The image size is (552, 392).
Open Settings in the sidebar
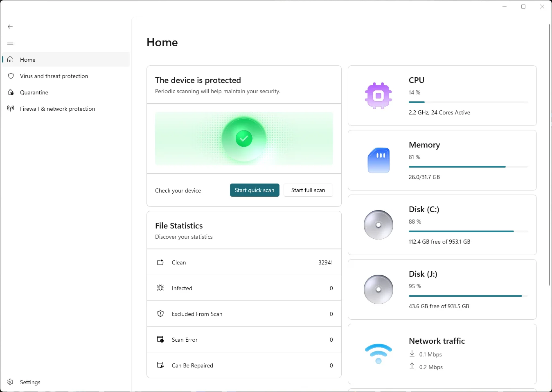click(66, 382)
